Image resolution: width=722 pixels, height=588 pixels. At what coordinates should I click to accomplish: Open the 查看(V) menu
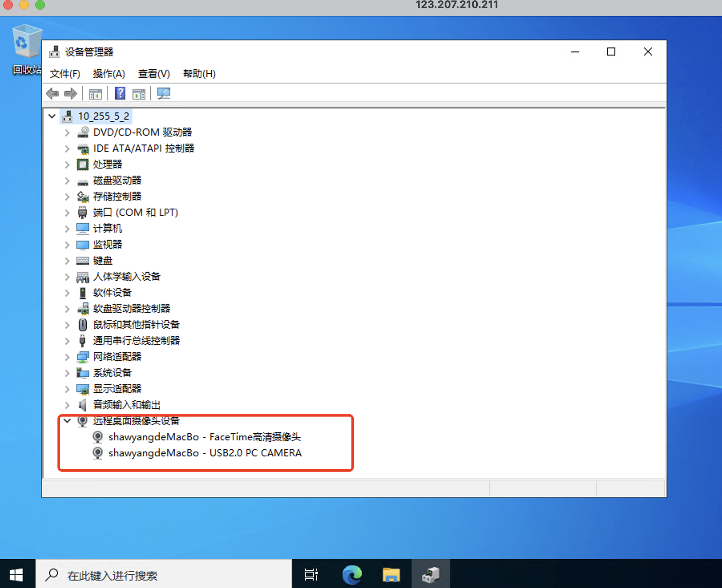[154, 74]
